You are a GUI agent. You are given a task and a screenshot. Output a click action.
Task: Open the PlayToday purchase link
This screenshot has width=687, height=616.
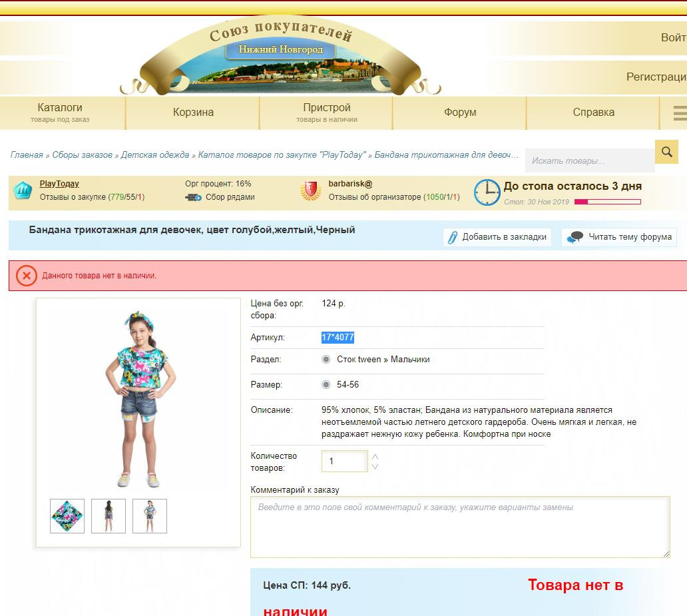[x=59, y=184]
